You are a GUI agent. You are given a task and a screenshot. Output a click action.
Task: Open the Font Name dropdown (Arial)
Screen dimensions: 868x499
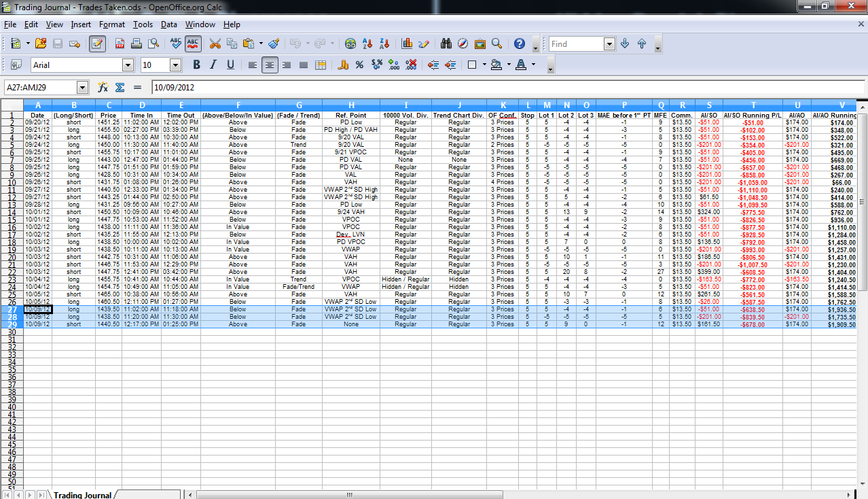[128, 65]
